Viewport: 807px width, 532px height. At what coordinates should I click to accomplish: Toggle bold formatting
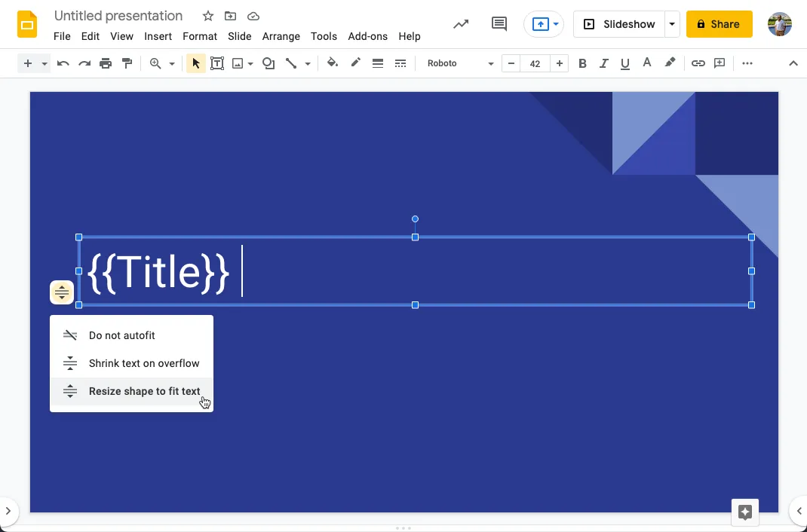pyautogui.click(x=582, y=63)
